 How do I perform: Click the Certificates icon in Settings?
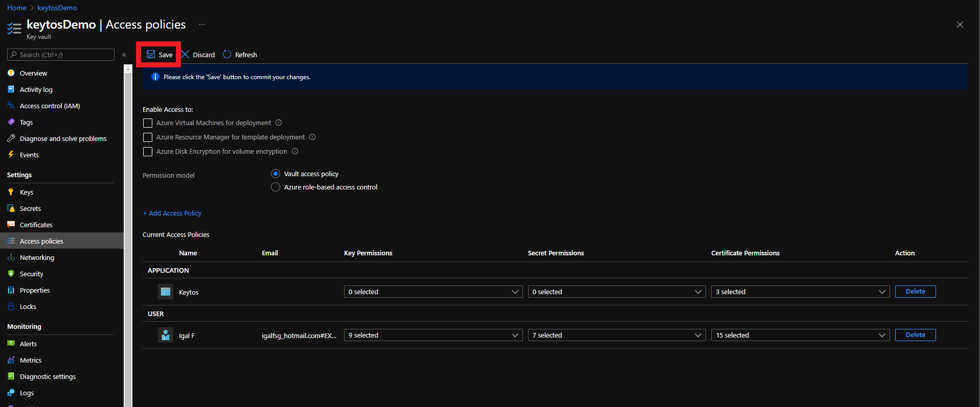pyautogui.click(x=11, y=225)
